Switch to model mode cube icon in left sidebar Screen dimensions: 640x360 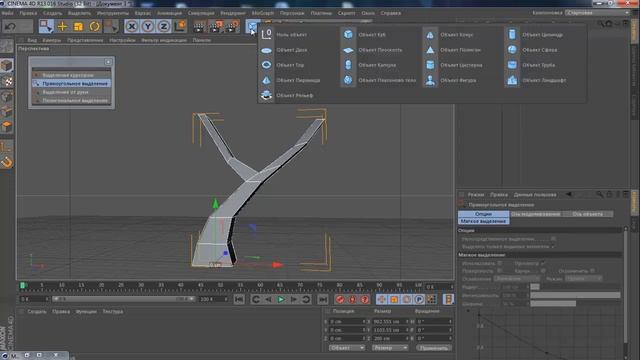point(7,65)
